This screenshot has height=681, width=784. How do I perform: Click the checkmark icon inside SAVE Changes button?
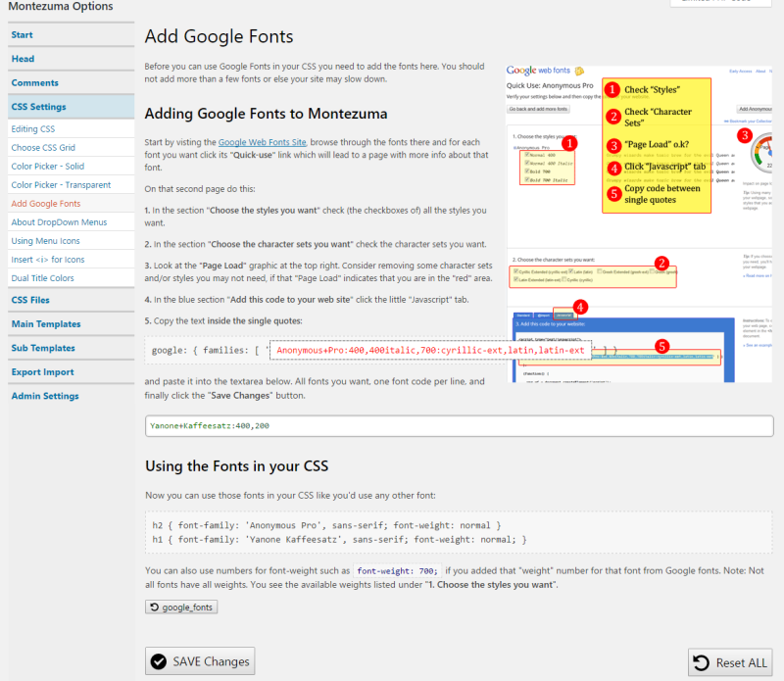point(159,660)
